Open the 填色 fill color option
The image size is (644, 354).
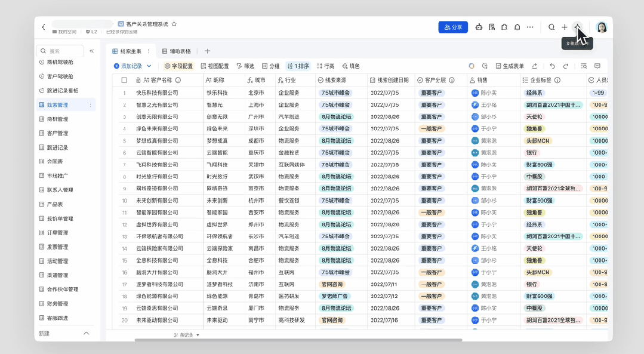click(x=351, y=66)
